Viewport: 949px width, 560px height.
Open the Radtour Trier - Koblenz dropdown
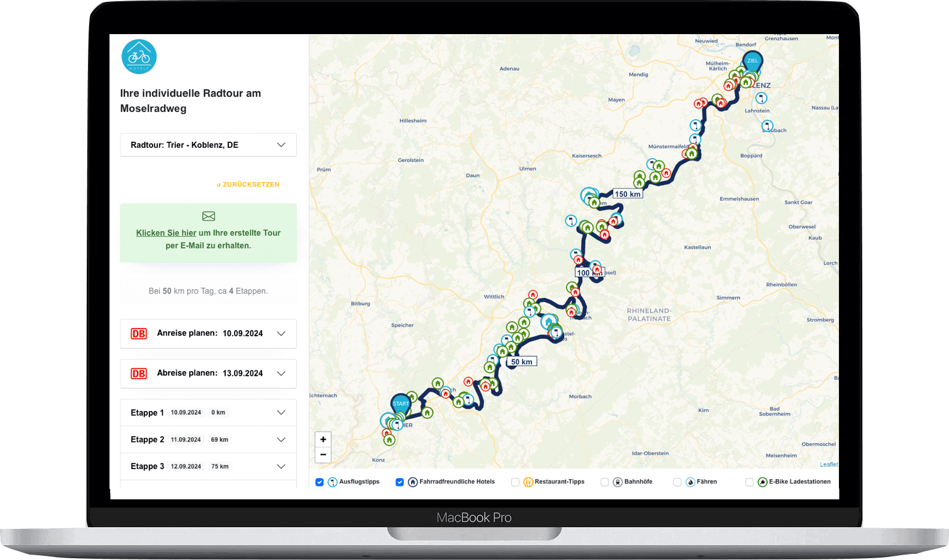pyautogui.click(x=208, y=145)
